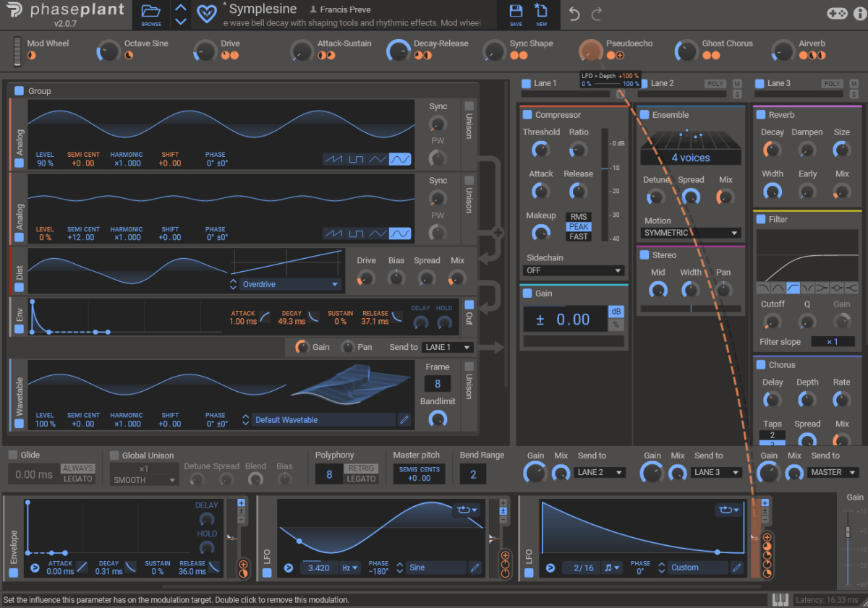This screenshot has width=868, height=608.
Task: Click the Undo arrow
Action: [x=574, y=14]
